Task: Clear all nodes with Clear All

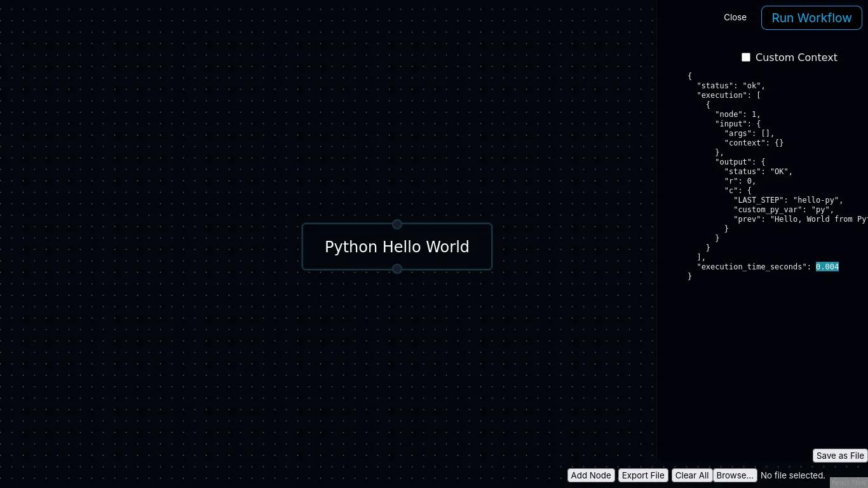Action: point(692,475)
